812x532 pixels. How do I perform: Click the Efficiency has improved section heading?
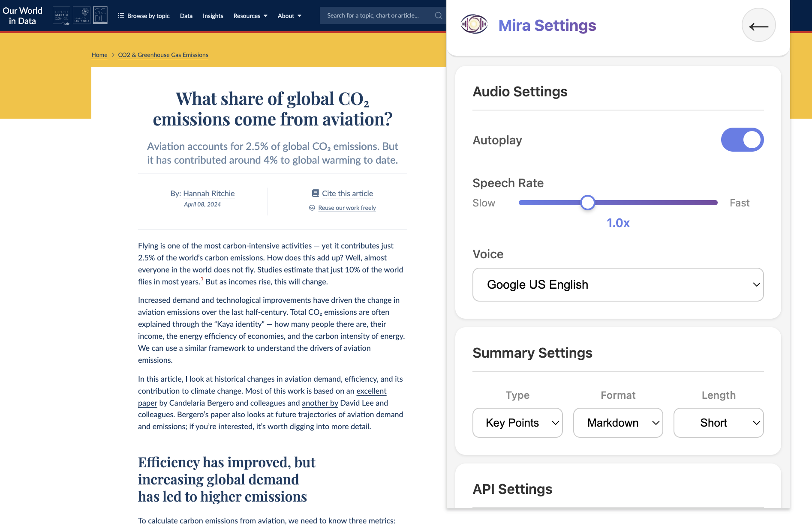pos(227,479)
